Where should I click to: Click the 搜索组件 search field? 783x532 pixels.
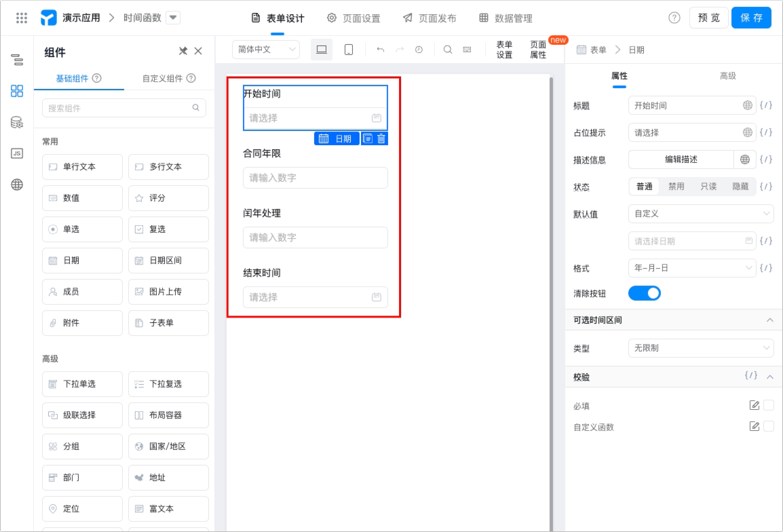[x=124, y=108]
